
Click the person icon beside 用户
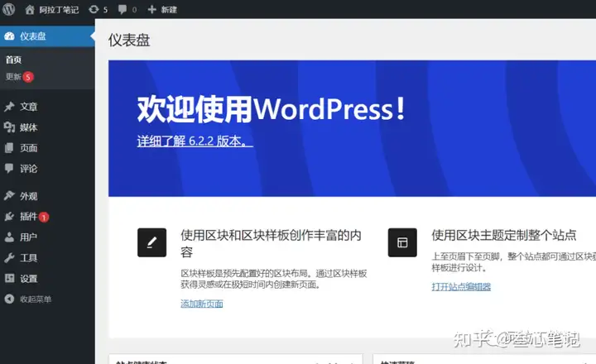coord(9,237)
